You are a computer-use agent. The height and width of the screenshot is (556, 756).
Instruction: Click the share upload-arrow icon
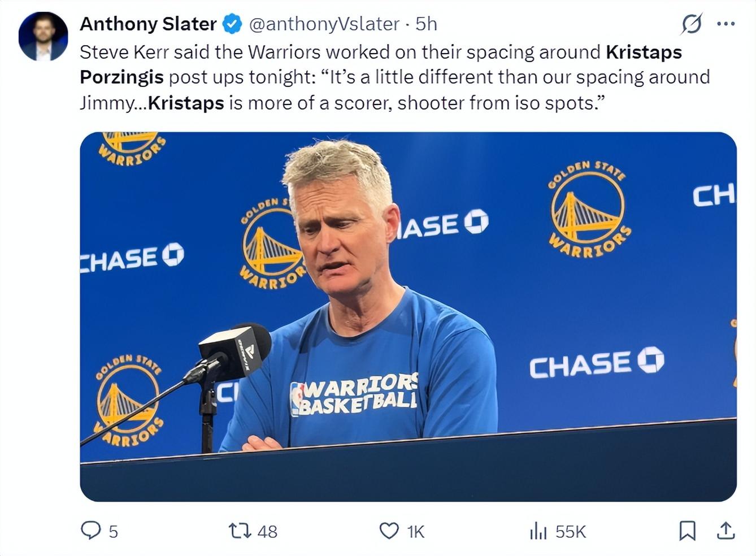pyautogui.click(x=725, y=531)
